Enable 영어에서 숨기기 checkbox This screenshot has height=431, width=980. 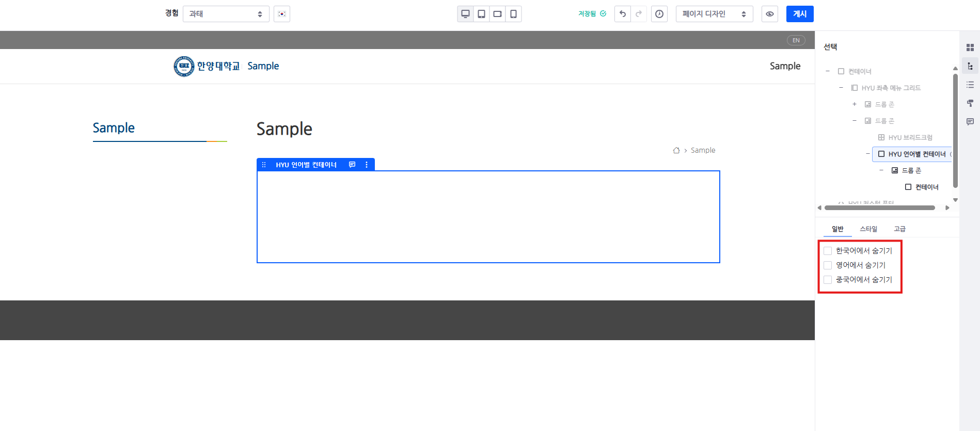pyautogui.click(x=828, y=265)
